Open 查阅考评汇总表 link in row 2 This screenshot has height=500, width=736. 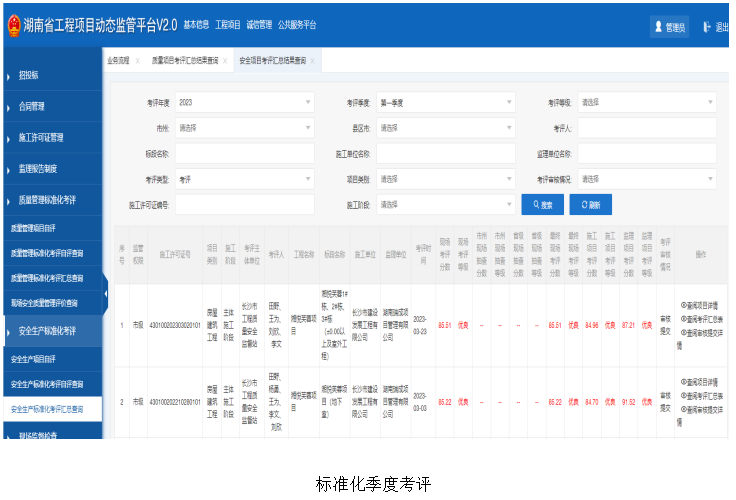pos(702,396)
